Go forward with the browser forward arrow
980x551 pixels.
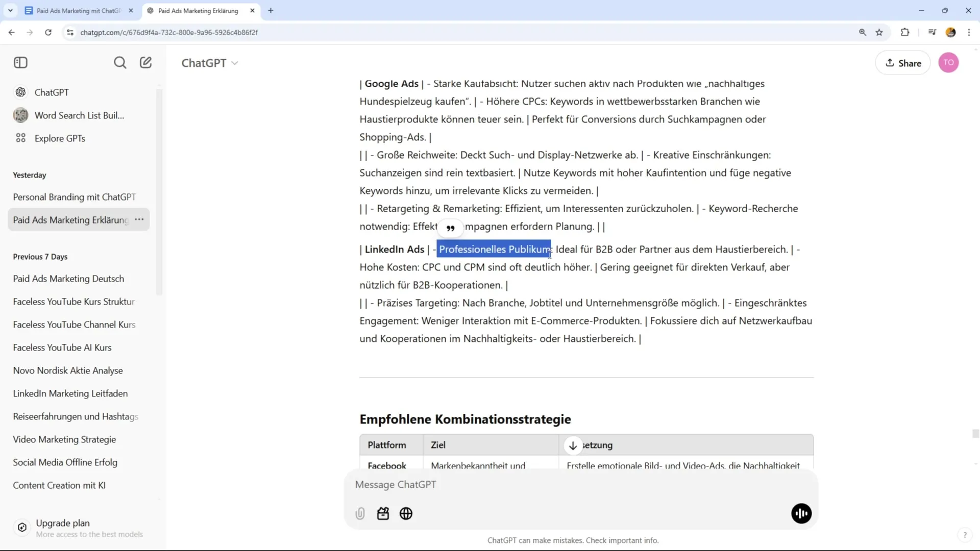[x=30, y=32]
